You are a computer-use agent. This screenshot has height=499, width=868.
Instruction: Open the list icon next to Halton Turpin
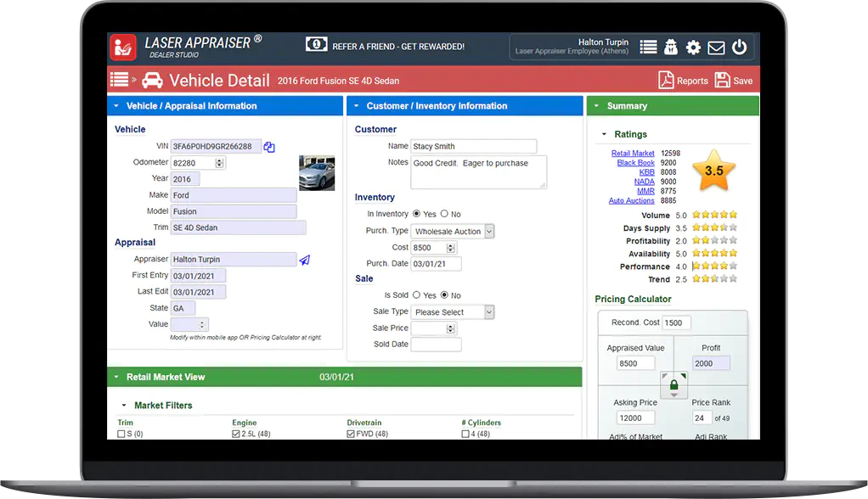coord(648,48)
